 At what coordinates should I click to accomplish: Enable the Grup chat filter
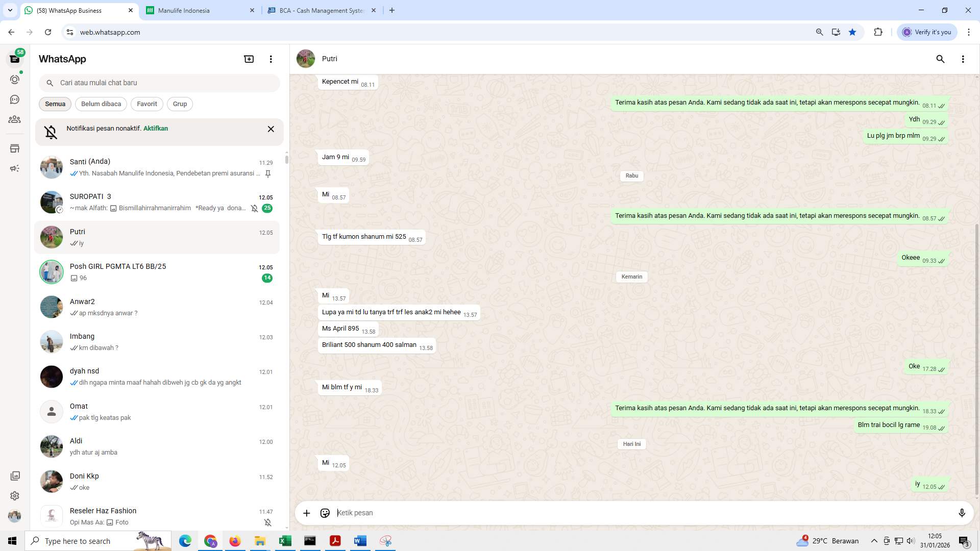tap(180, 104)
